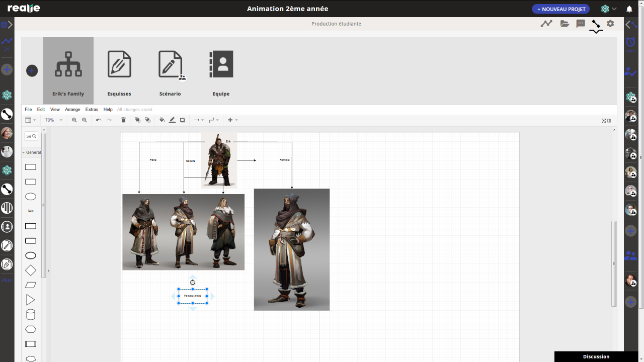Open the Erik's Family diagram tool
This screenshot has height=362, width=644.
(x=68, y=71)
